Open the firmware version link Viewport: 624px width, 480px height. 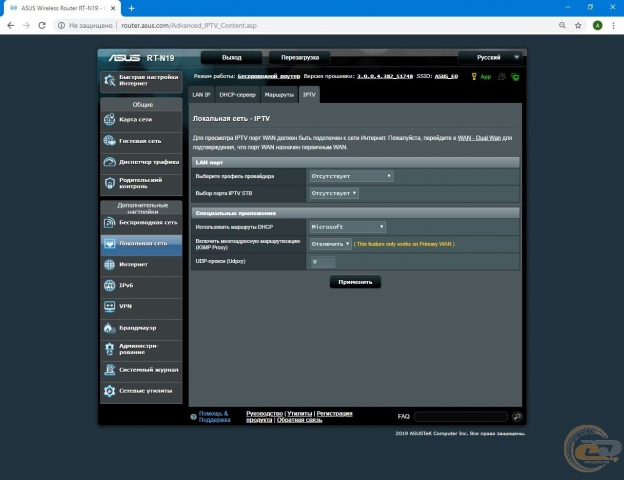coord(385,76)
